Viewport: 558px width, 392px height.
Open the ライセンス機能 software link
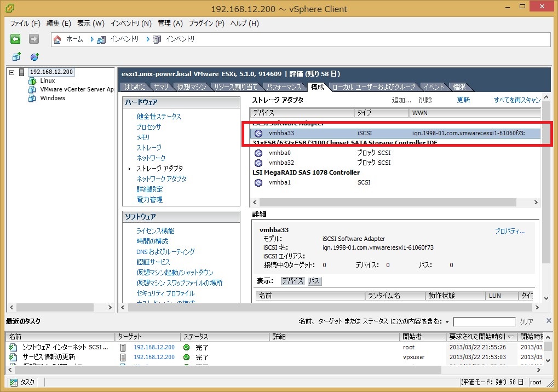[156, 231]
